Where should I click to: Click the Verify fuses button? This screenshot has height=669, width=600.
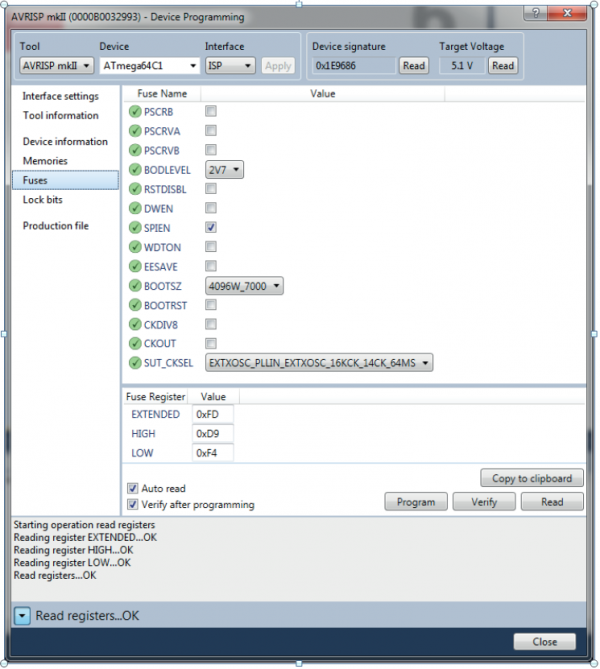[x=484, y=502]
